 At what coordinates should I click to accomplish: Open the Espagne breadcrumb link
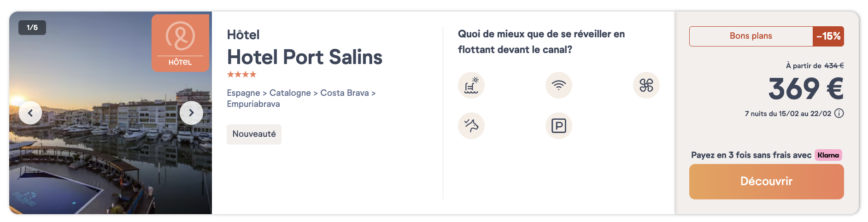point(243,93)
